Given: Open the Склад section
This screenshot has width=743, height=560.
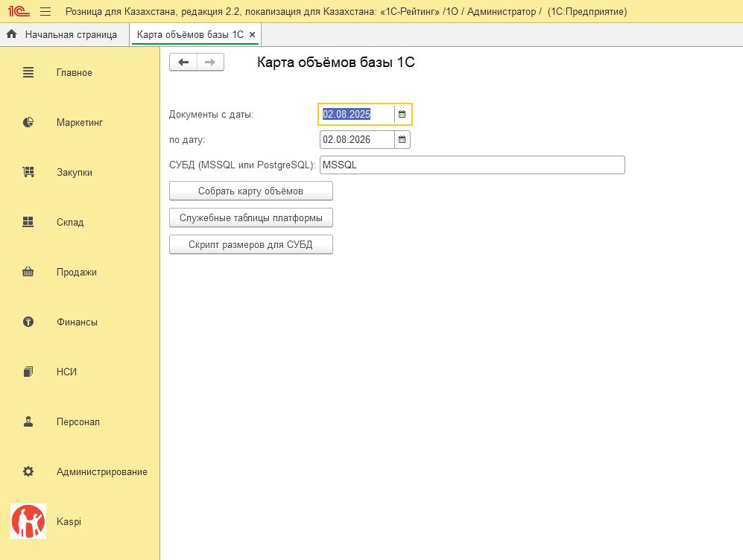Looking at the screenshot, I should click(x=70, y=222).
